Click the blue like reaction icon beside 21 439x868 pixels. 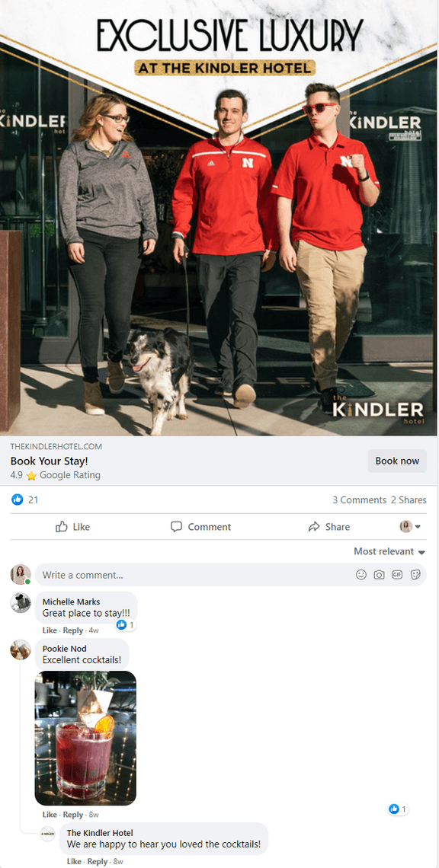click(18, 500)
